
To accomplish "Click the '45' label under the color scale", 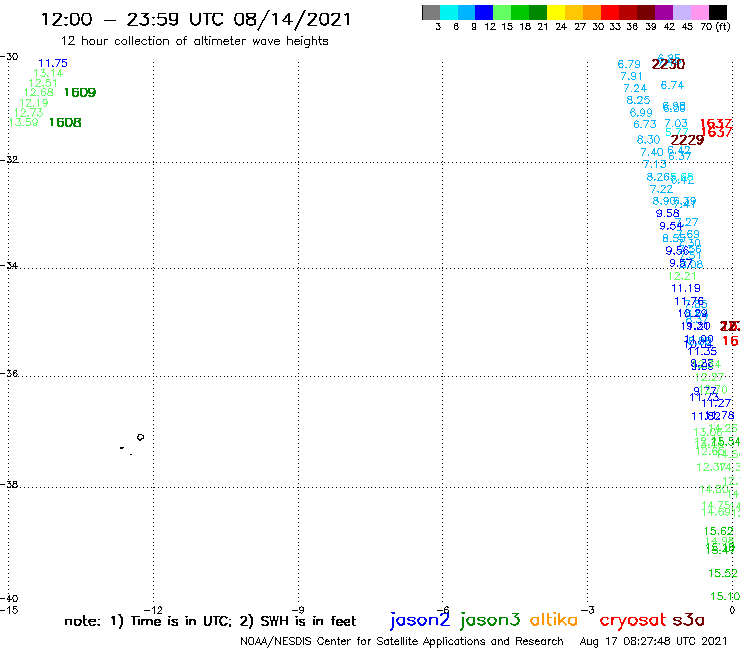I will [687, 27].
